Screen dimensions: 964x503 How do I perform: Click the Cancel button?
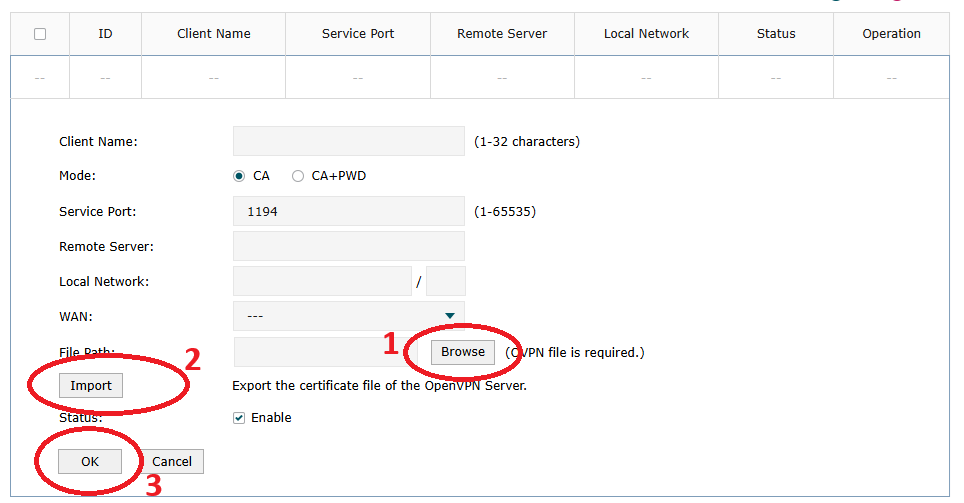(x=172, y=461)
